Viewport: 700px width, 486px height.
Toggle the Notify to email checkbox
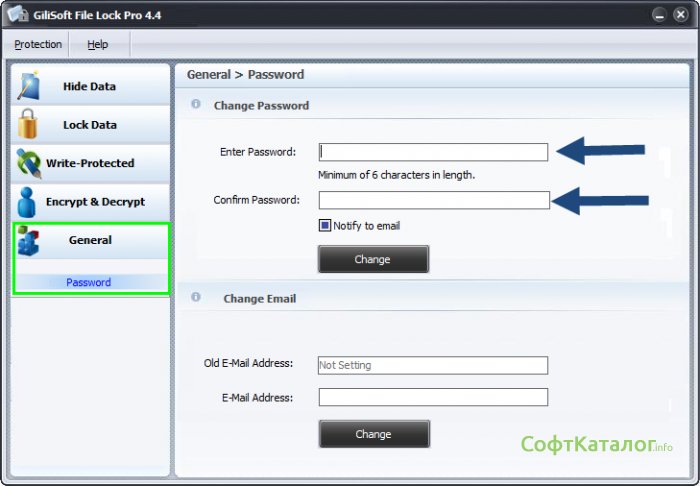point(325,226)
